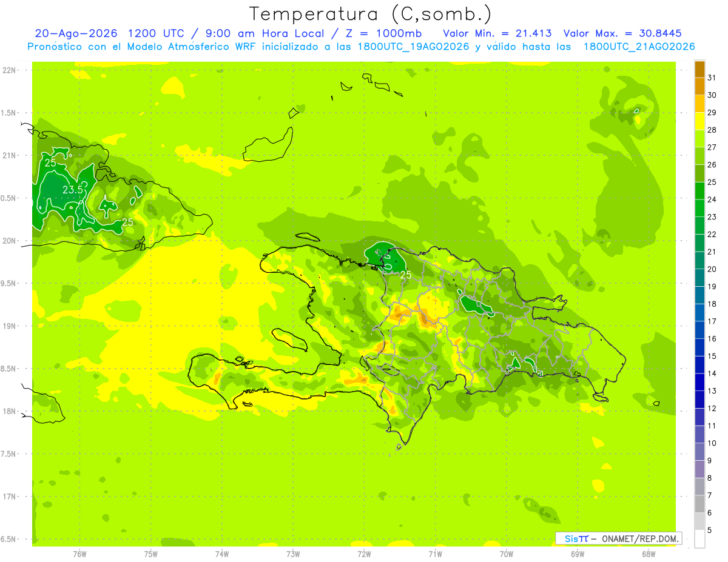Click legend value 18
The image size is (728, 562).
712,304
